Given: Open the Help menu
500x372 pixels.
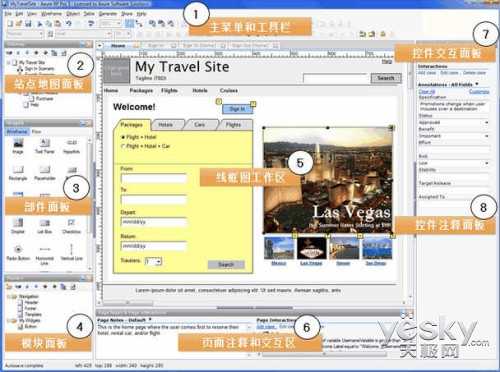Looking at the screenshot, I should click(x=142, y=14).
